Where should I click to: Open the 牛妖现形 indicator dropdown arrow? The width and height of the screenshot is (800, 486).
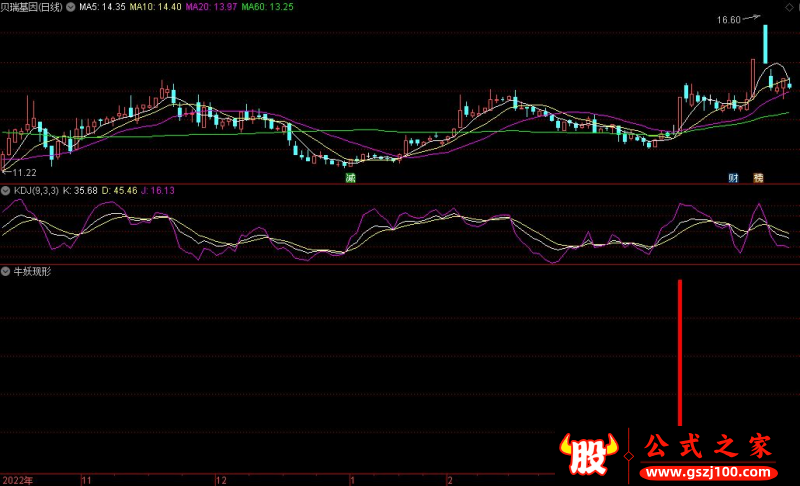tap(6, 272)
